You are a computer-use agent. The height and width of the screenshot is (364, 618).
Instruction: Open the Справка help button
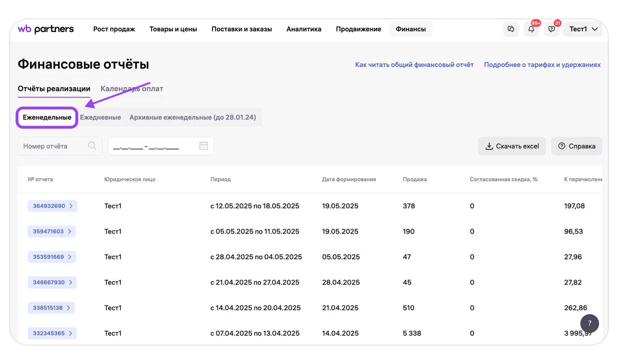(x=577, y=146)
